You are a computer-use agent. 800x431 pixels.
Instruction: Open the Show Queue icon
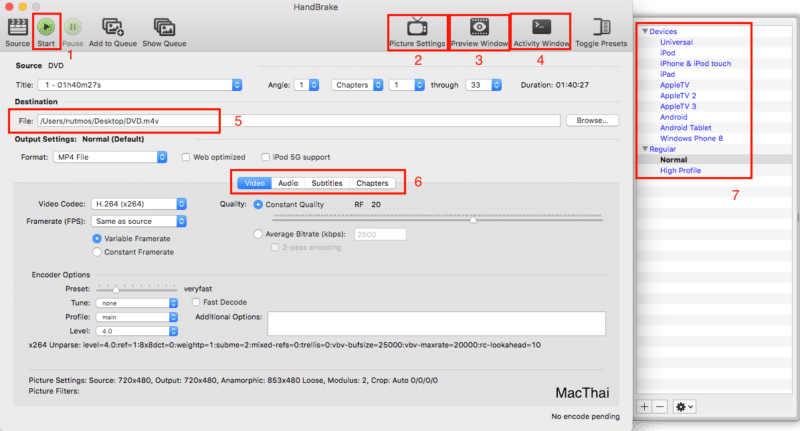click(164, 27)
